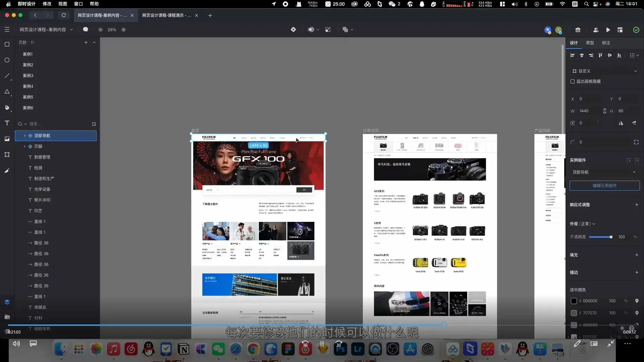Switch to the 原型 tab

590,43
